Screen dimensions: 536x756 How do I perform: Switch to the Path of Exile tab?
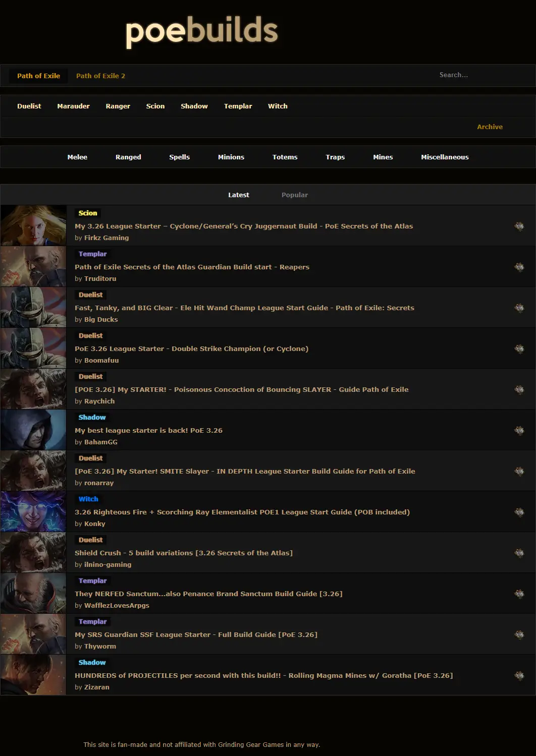38,76
